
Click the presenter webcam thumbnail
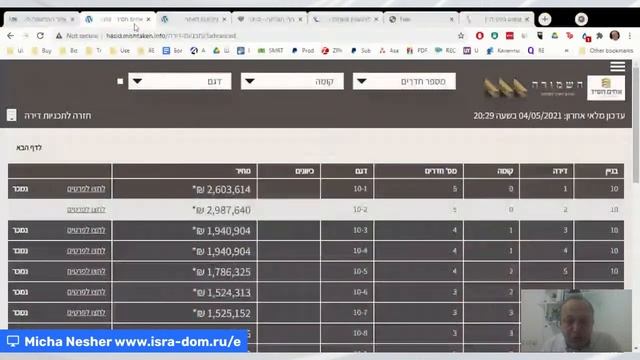click(x=576, y=321)
